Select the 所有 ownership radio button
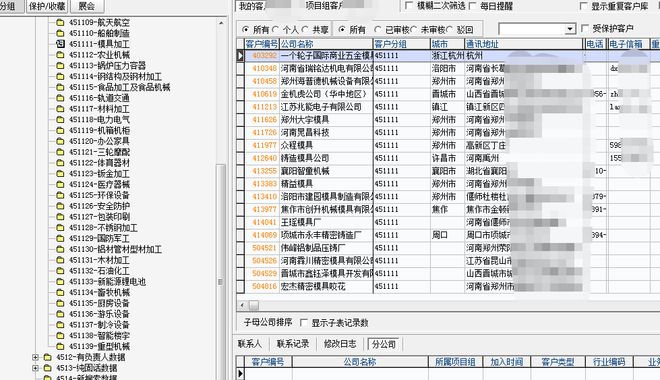Screen dimensions: 660x380 click(245, 30)
